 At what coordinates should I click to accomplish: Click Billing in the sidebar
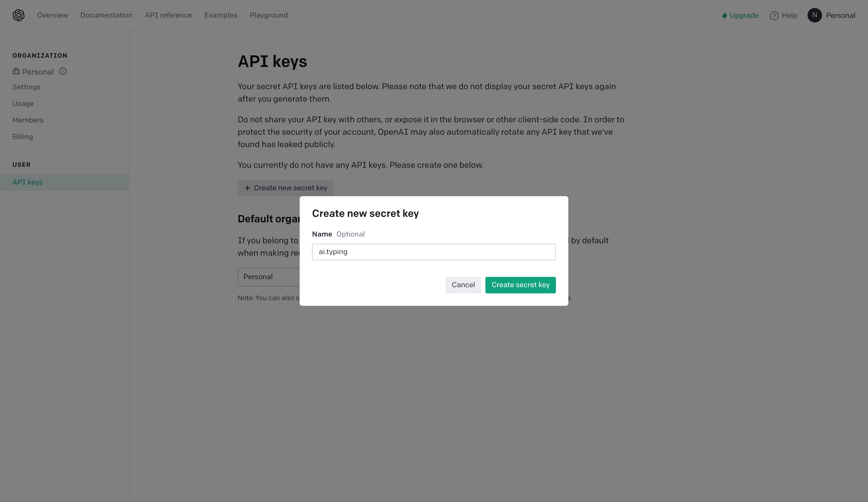click(x=23, y=136)
